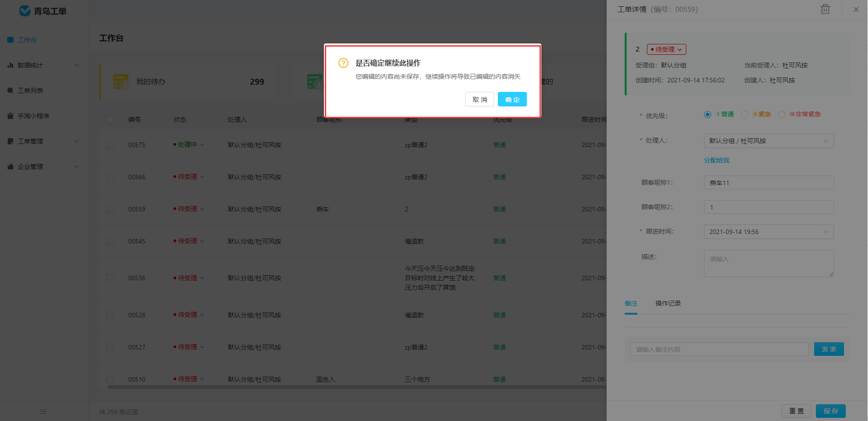Click the 乘车 cell in row 00559
Image resolution: width=868 pixels, height=421 pixels.
click(323, 209)
